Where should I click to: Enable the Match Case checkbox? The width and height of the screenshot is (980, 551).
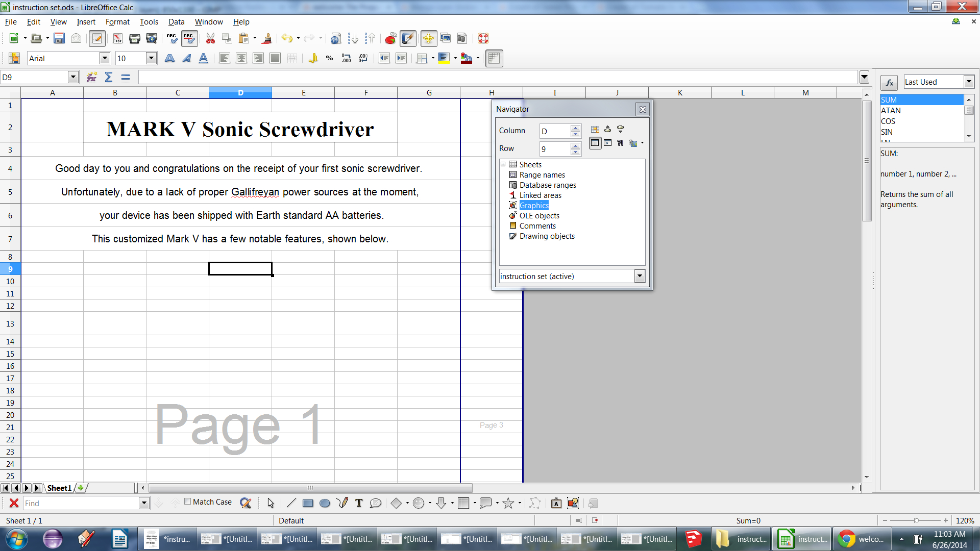point(188,502)
